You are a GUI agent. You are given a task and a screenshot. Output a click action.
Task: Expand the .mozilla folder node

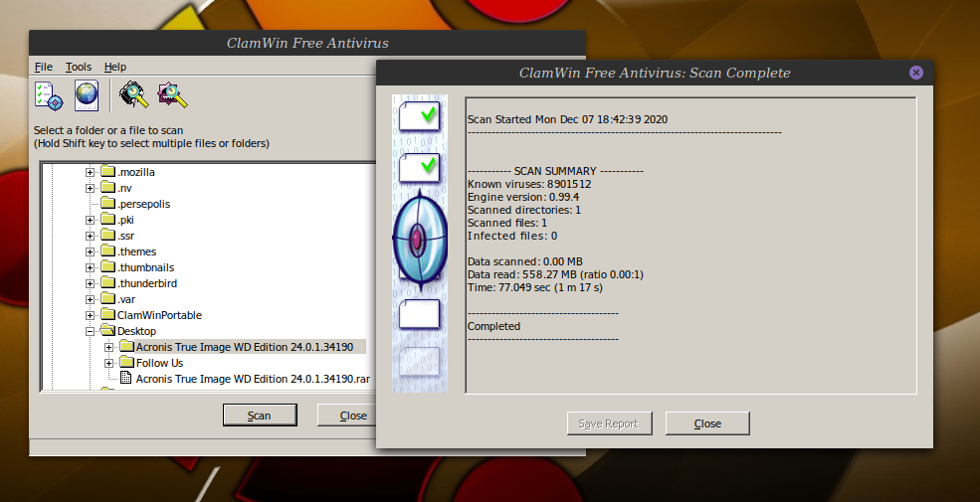point(90,172)
